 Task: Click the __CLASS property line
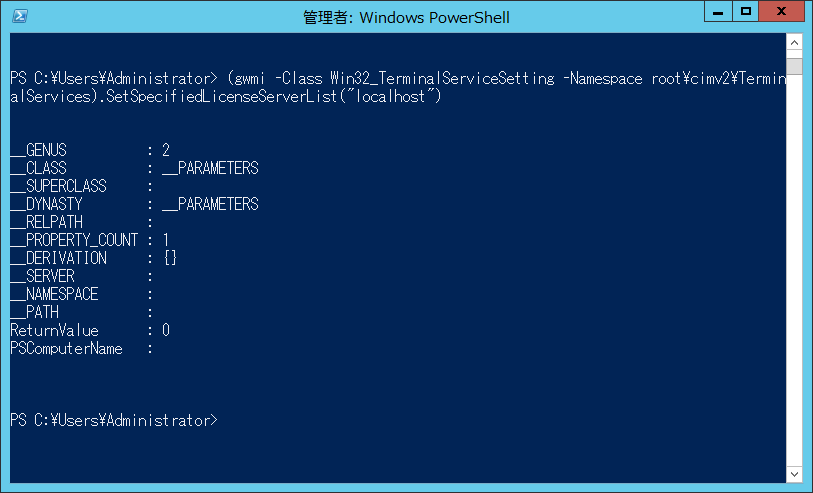click(x=134, y=168)
